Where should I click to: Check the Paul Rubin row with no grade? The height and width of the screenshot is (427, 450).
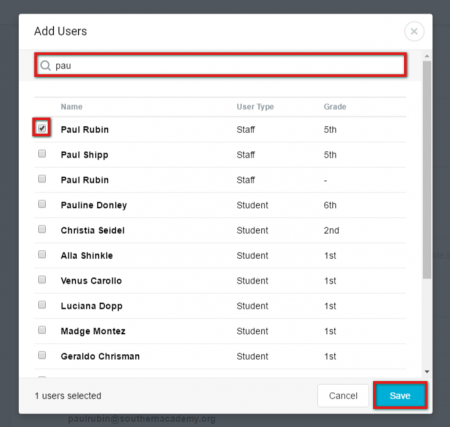coord(42,179)
